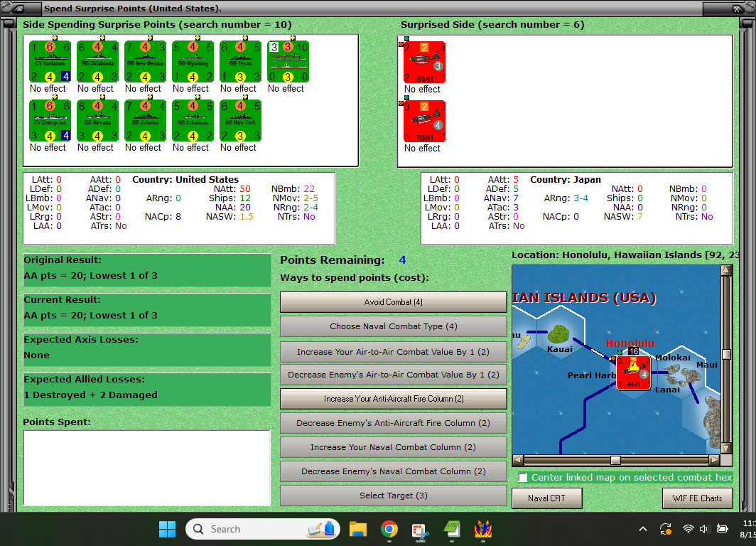This screenshot has height=546, width=756.
Task: Decrease enemy's naval combat column
Action: (x=394, y=471)
